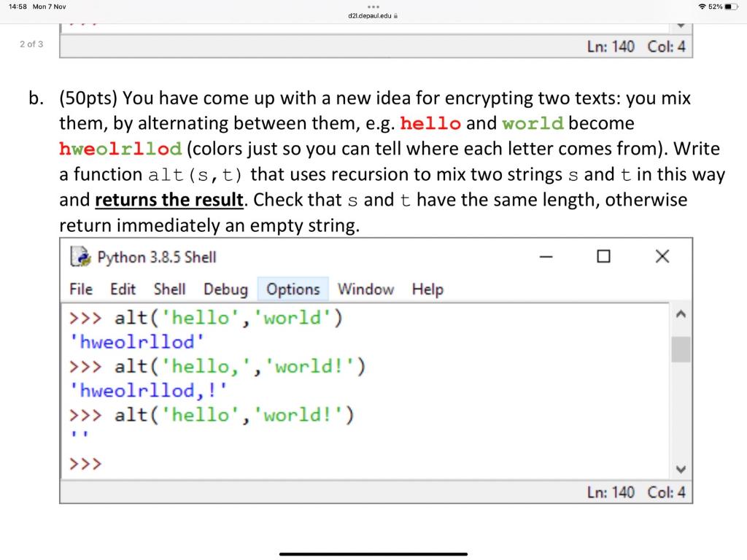
Task: Click 'Ln: 140' in the upper shell status bar
Action: pos(611,47)
